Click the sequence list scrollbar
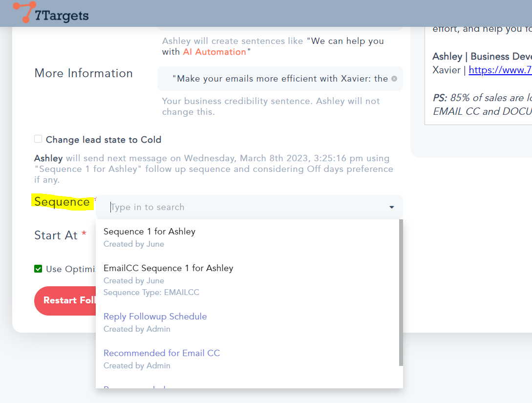Screen dimensions: 532x403 point(401,293)
